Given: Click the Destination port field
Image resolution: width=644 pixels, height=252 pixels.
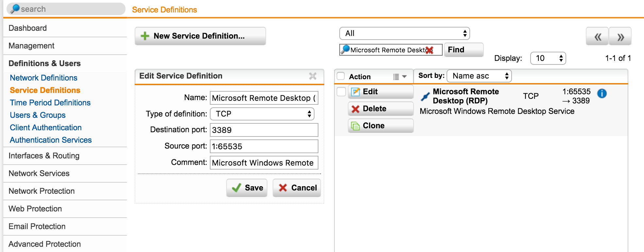Looking at the screenshot, I should 264,130.
